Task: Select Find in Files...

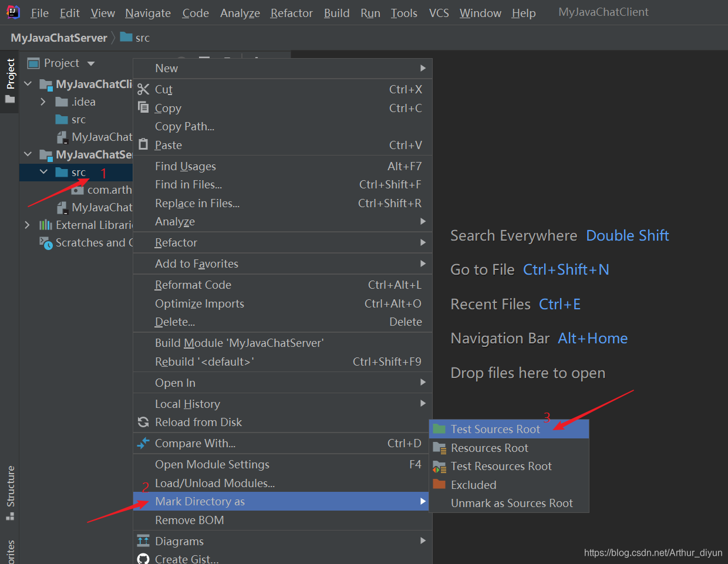Action: [282, 184]
